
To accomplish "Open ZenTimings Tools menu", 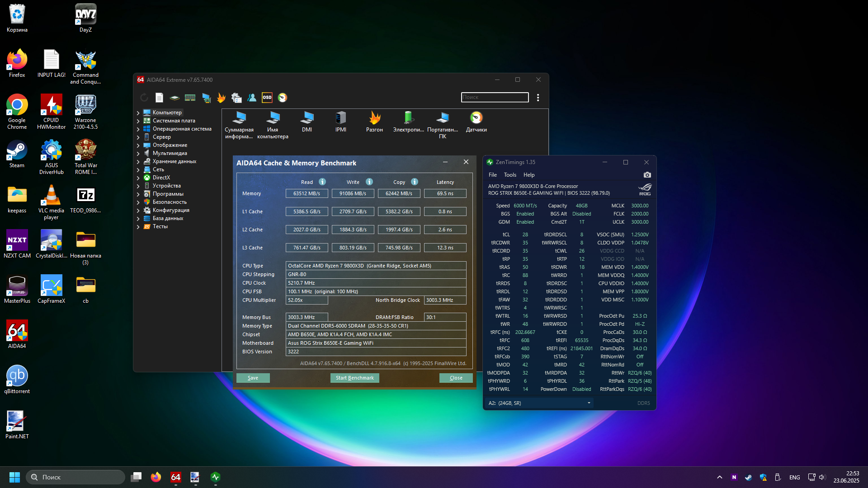I will pos(510,175).
